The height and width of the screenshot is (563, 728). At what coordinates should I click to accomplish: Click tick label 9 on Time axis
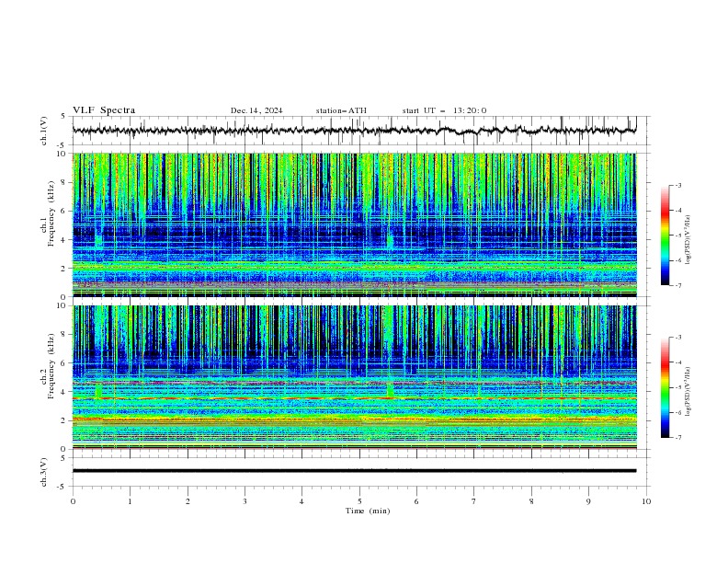(x=588, y=501)
